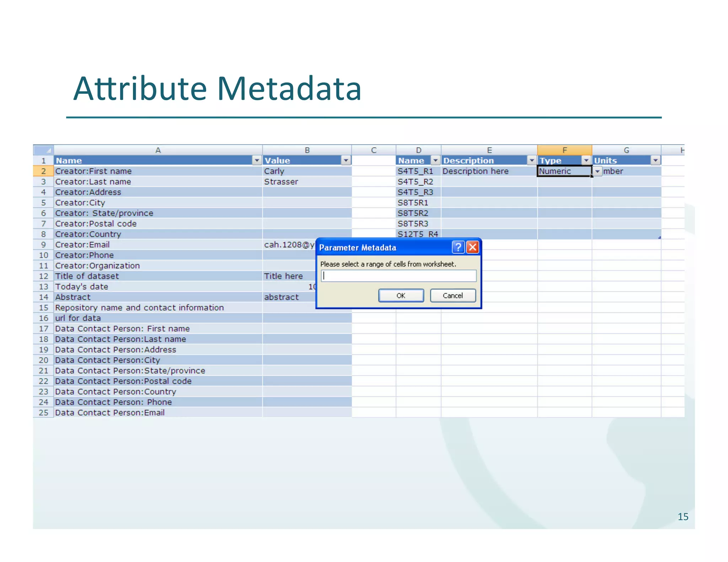
Task: Select 'Abstract' cell in column A
Action: click(x=158, y=297)
